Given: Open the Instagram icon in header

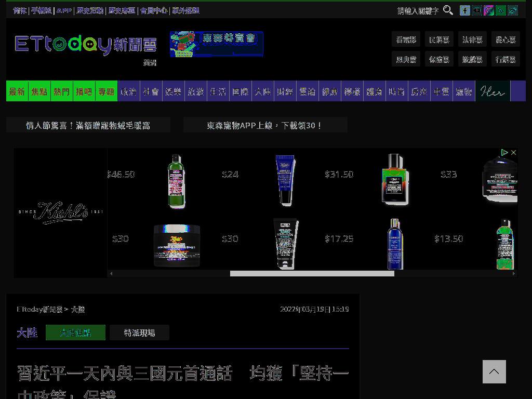Looking at the screenshot, I should 488,10.
